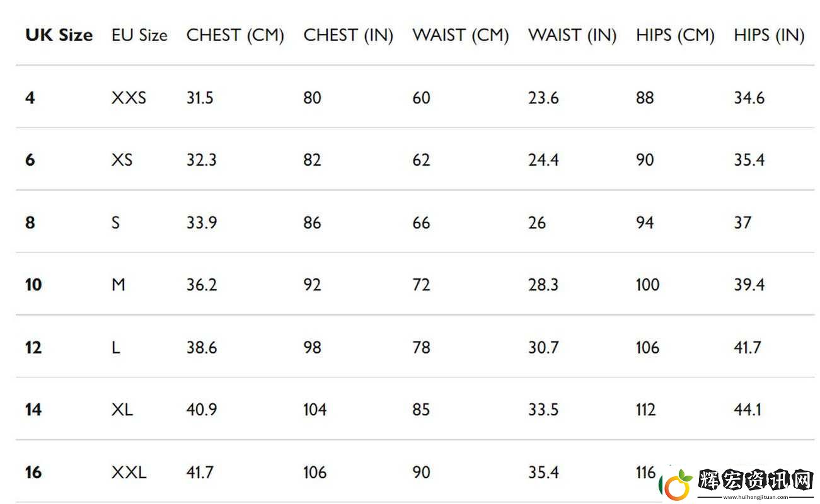Click chest value 36.2 for size M

pyautogui.click(x=202, y=285)
